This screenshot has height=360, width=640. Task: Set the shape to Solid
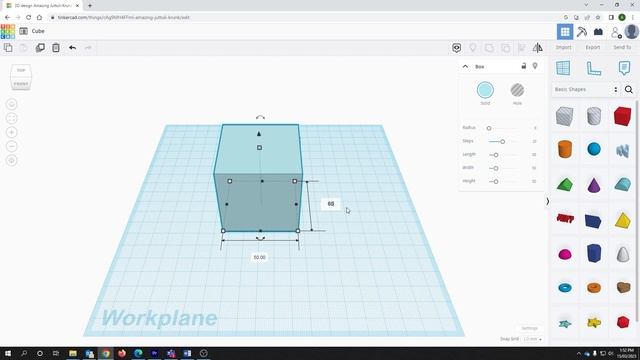coord(485,90)
